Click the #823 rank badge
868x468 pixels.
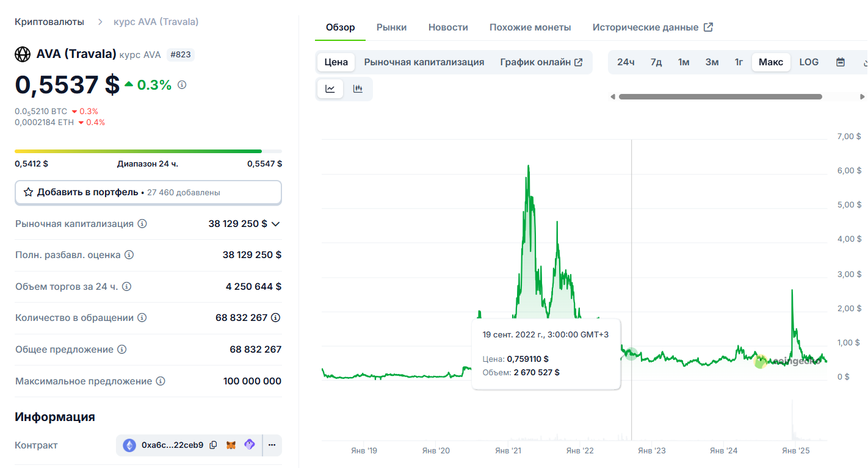(x=180, y=55)
